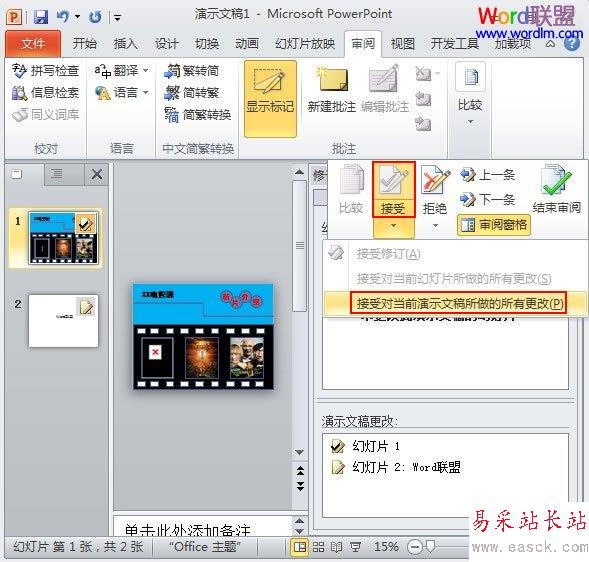The width and height of the screenshot is (589, 562).
Task: Open 信息检索 research pane
Action: 45,92
